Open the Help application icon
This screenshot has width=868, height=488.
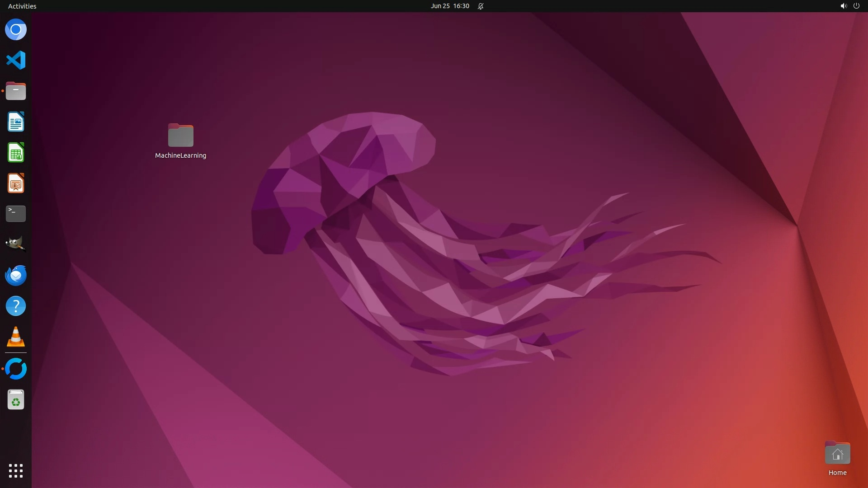(16, 306)
